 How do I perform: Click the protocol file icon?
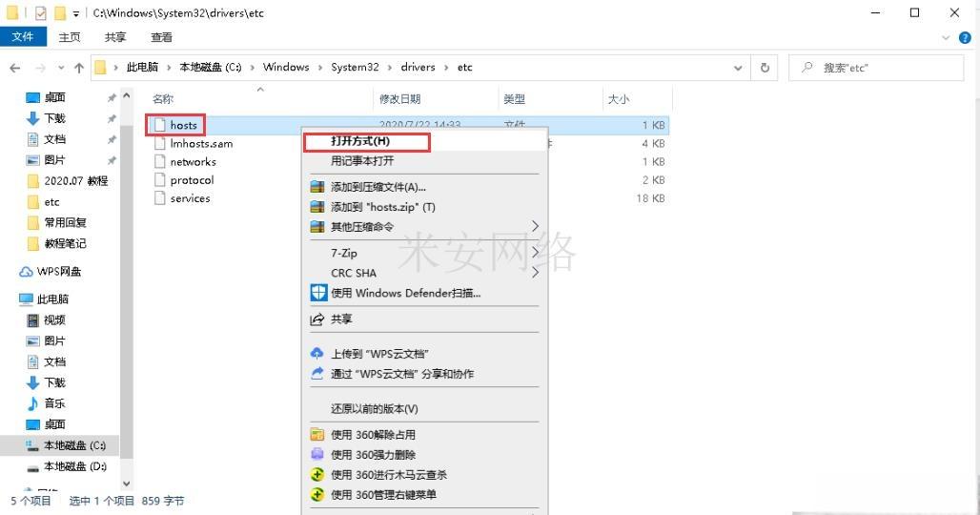tap(160, 180)
